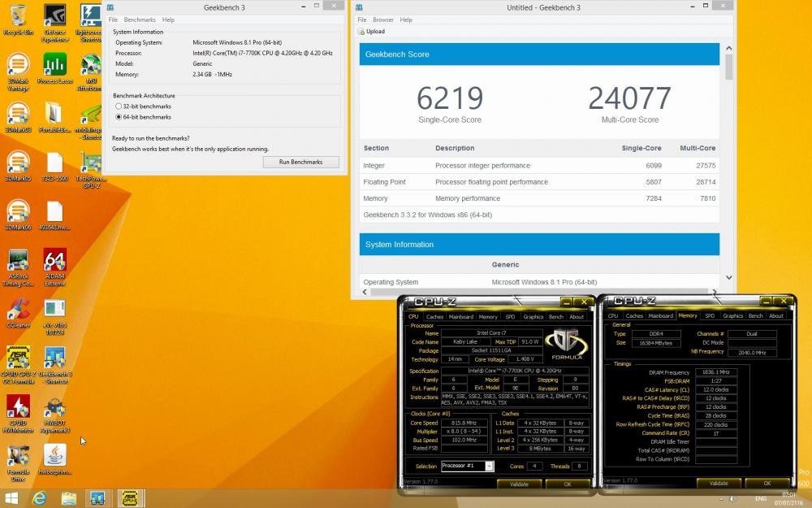Open the nvidiaInspector shortcut icon
Viewport: 812px width, 508px height.
point(91,120)
